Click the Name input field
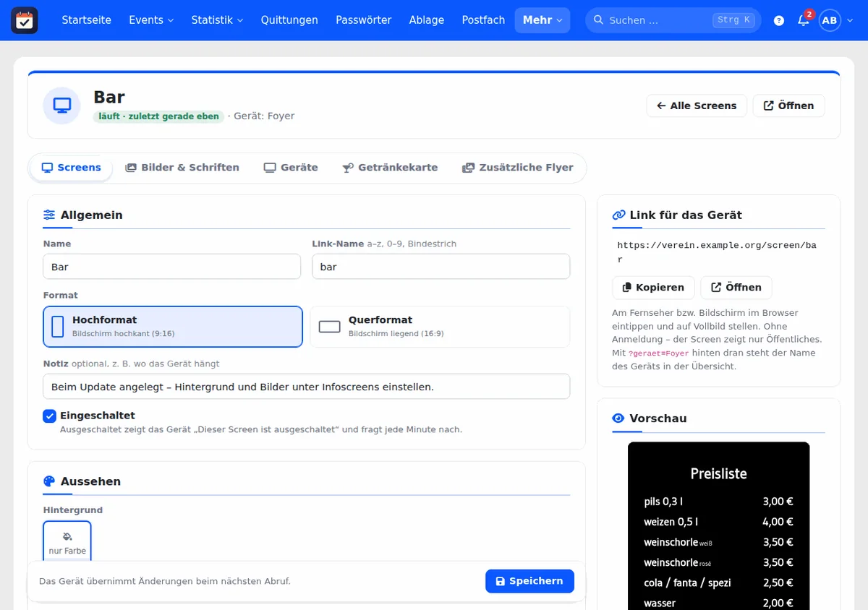The image size is (868, 610). 172,267
